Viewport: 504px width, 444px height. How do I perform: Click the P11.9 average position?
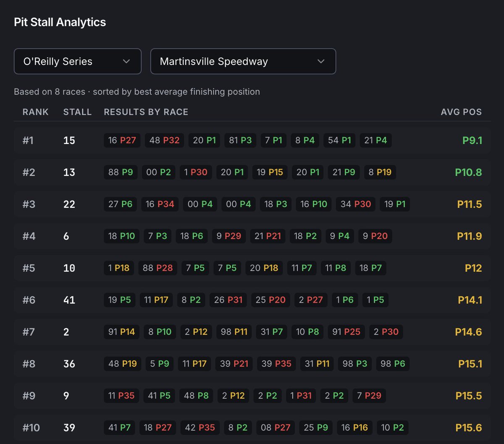(470, 236)
